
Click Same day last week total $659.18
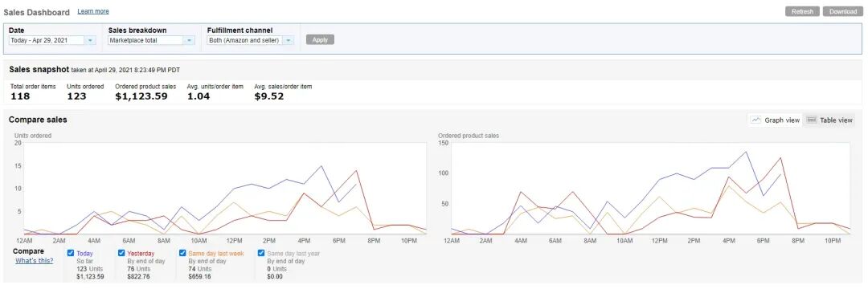[200, 275]
